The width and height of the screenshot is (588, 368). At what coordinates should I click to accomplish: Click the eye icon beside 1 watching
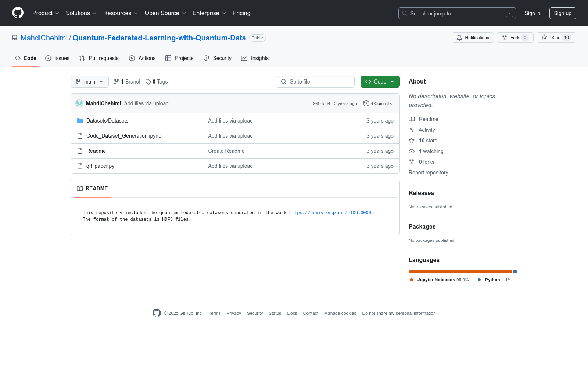point(412,151)
